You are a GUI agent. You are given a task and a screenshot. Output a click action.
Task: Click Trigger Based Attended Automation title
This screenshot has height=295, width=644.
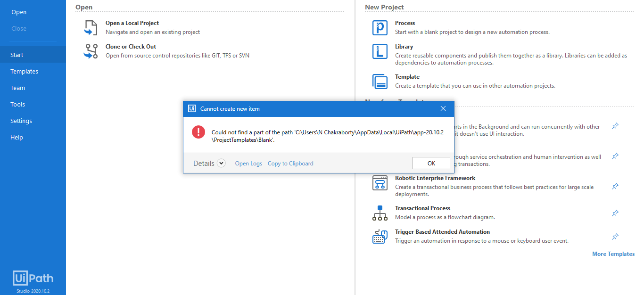click(442, 232)
